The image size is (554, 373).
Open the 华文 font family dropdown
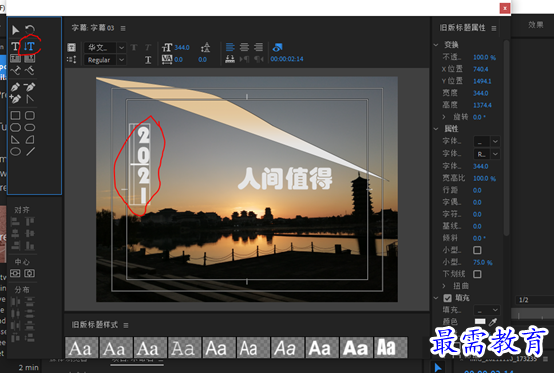[x=121, y=47]
